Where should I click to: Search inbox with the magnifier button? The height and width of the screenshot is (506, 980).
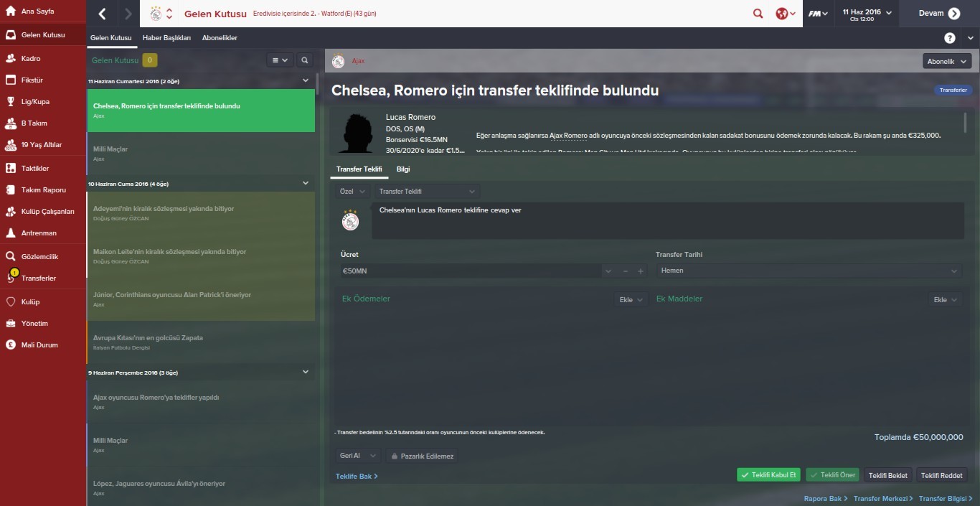click(304, 60)
